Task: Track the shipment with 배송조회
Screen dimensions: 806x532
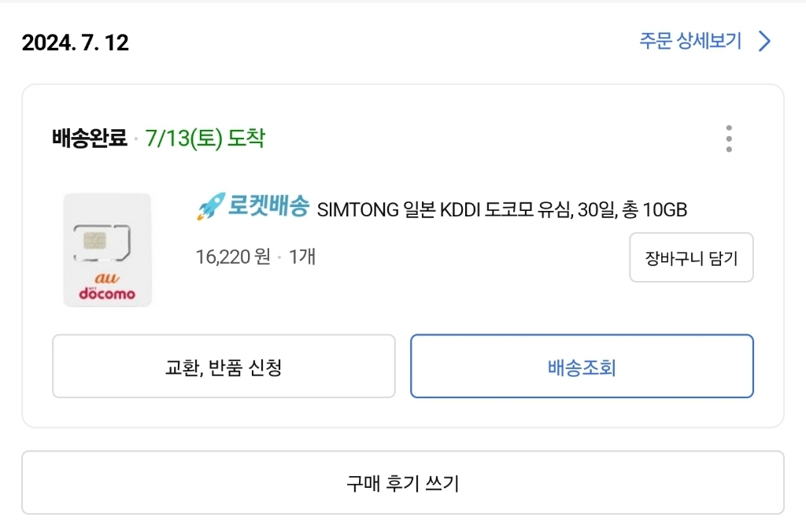Action: pyautogui.click(x=582, y=367)
